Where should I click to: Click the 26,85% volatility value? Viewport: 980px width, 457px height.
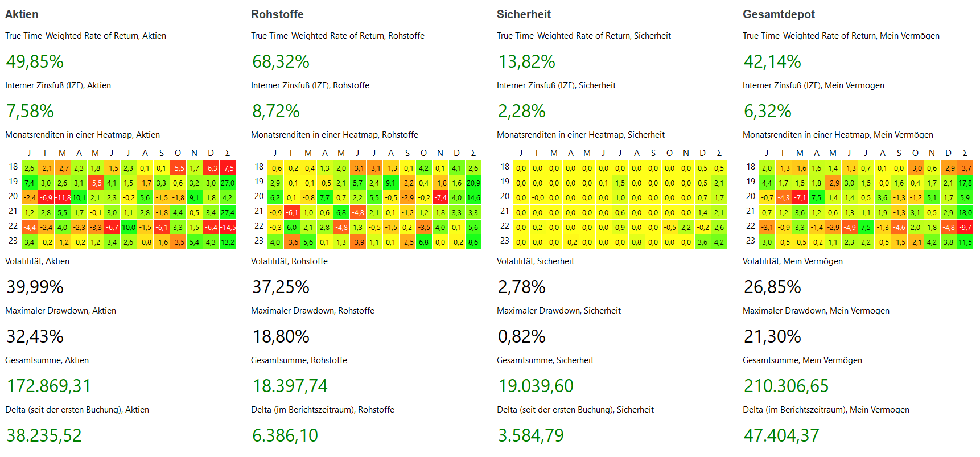click(772, 287)
